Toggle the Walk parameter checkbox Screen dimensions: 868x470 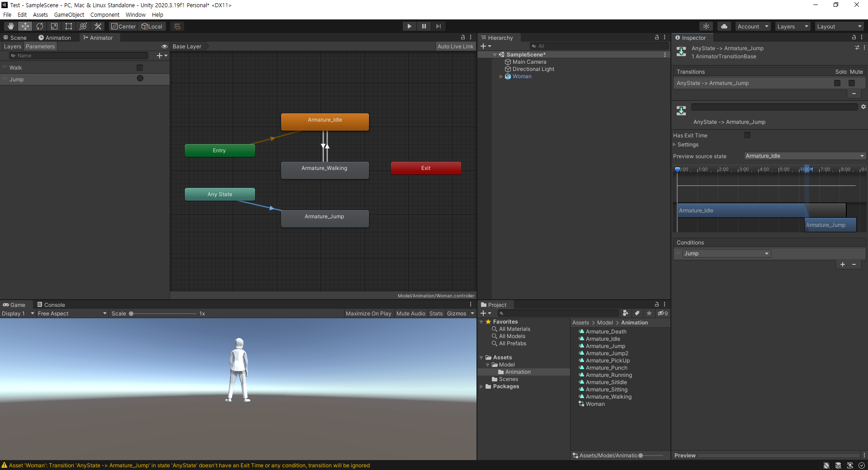point(140,68)
